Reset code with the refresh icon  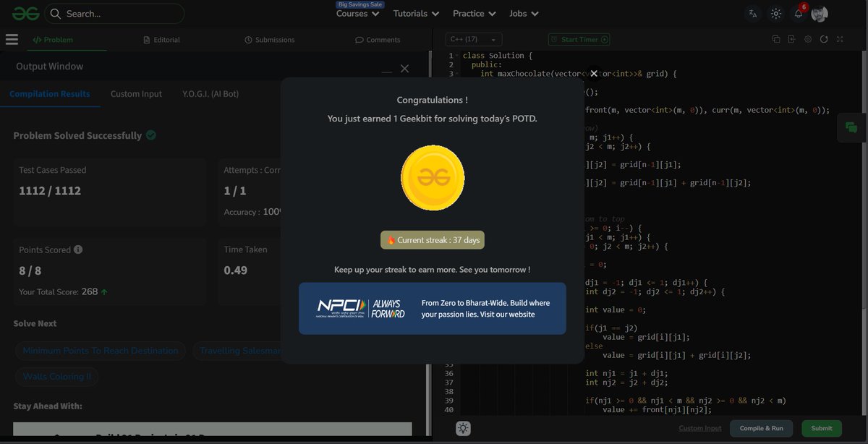coord(824,39)
